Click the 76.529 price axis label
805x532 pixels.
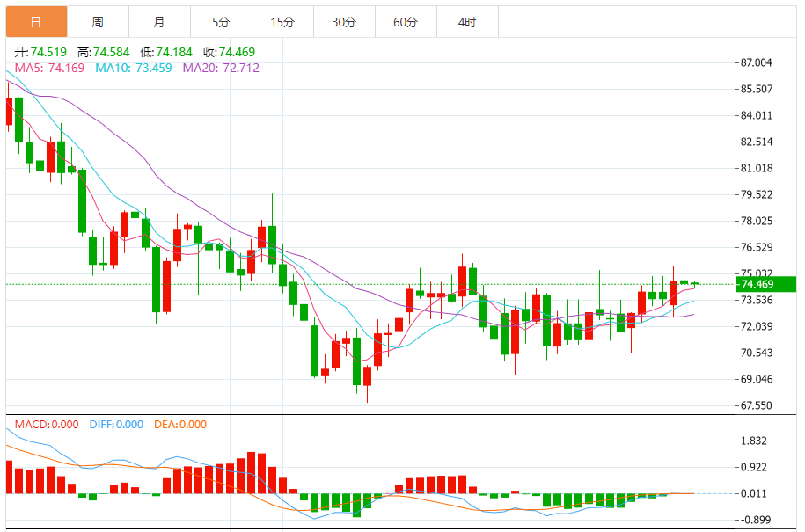coord(757,247)
